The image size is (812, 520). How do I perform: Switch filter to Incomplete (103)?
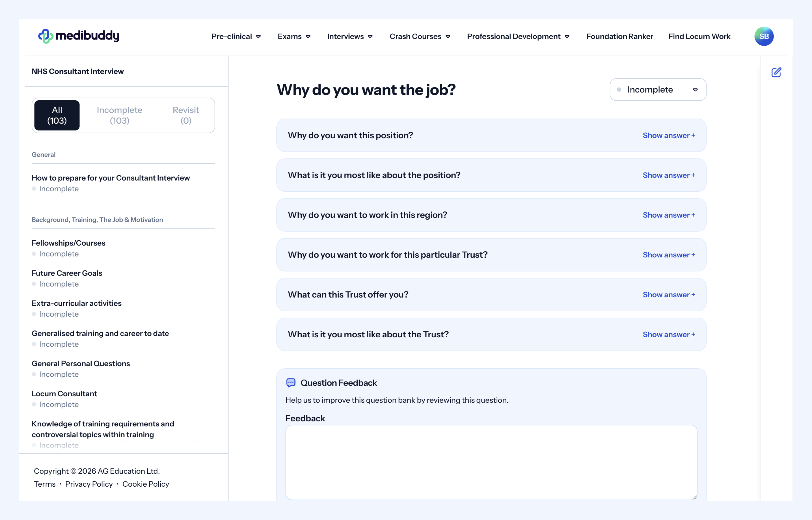(x=119, y=115)
